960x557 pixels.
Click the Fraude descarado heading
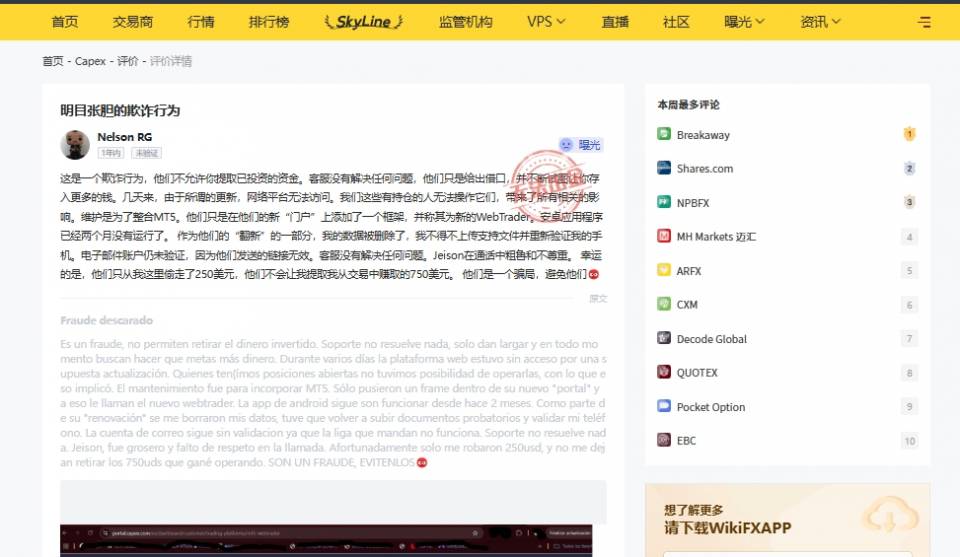[x=107, y=320]
